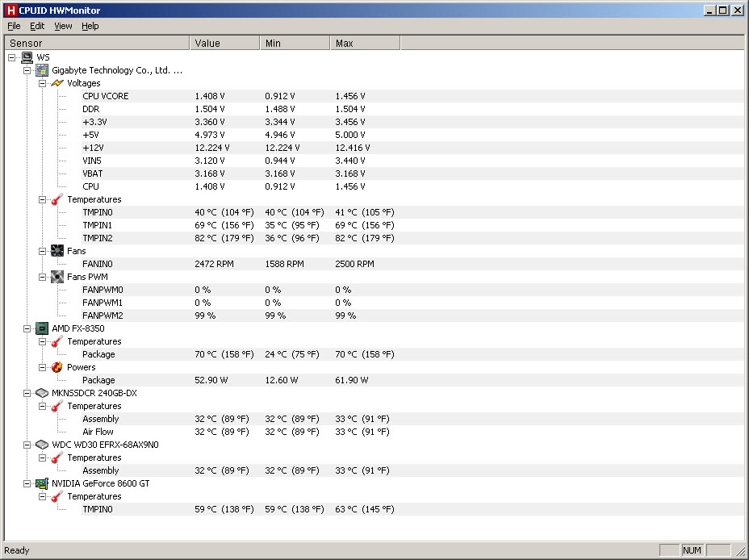
Task: Click the MKNSSDCR 240GB-DX drive icon
Action: [x=42, y=393]
